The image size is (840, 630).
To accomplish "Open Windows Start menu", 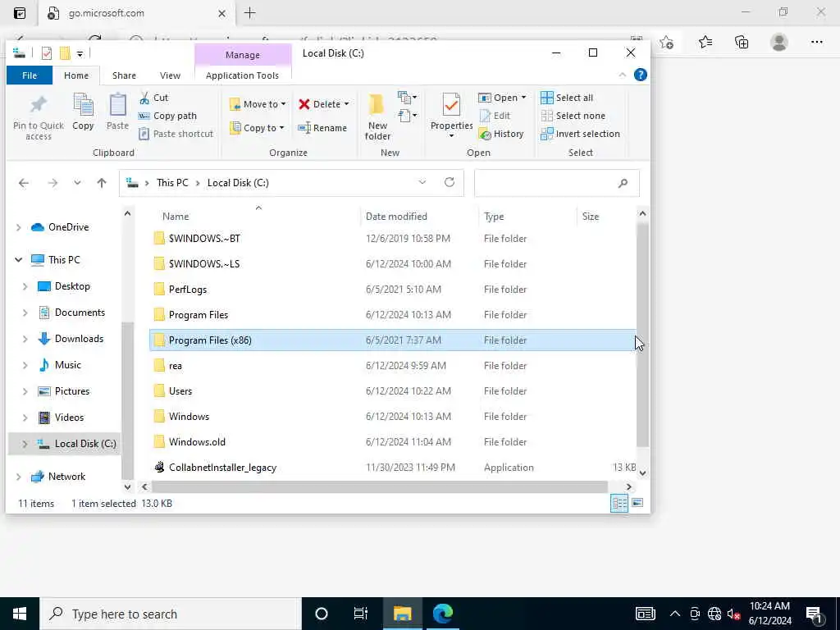I will click(x=20, y=614).
